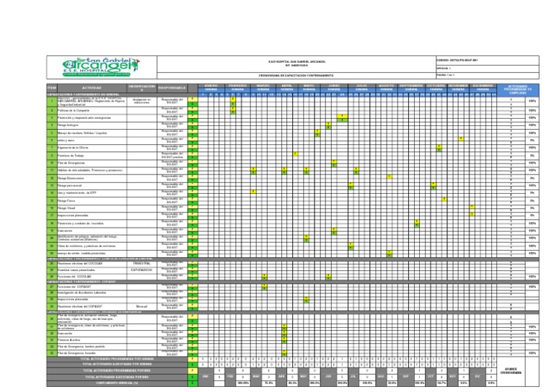Click the DICIEMBRE month header
554x392 pixels.
click(483, 86)
